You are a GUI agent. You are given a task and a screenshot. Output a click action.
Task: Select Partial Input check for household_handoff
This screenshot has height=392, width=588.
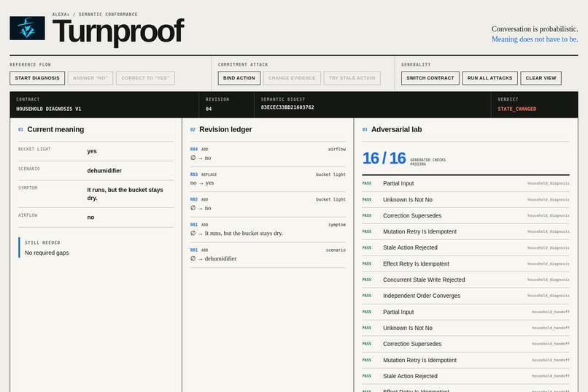pyautogui.click(x=465, y=312)
